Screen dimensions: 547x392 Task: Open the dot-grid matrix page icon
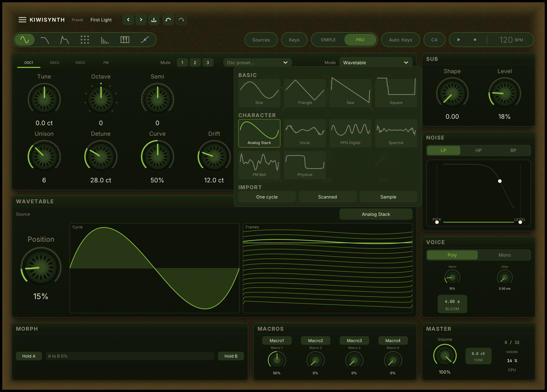click(85, 40)
